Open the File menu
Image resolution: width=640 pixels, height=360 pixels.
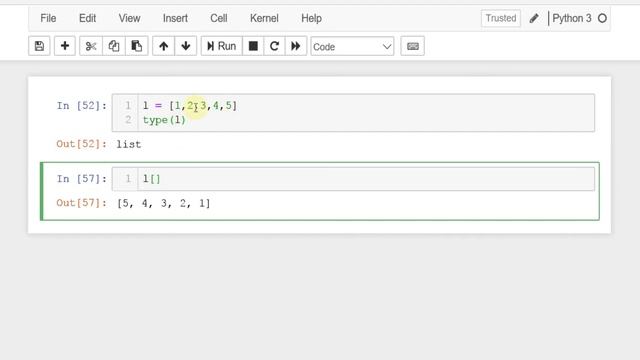coord(48,18)
